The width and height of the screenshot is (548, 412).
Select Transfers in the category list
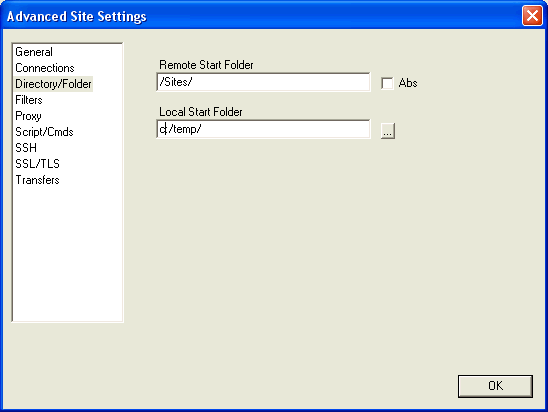pyautogui.click(x=37, y=180)
